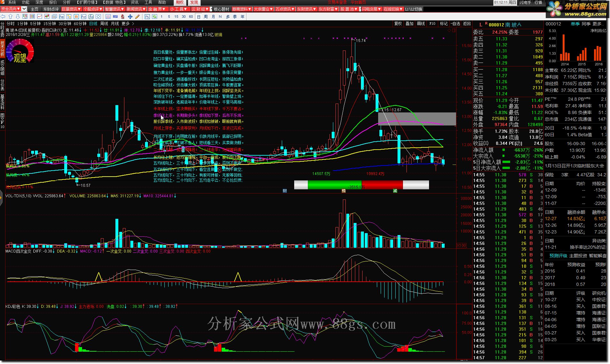Viewport: 610px width, 364px height.
Task: Toggle the 15-minute toolbar period button
Action: pos(176,17)
